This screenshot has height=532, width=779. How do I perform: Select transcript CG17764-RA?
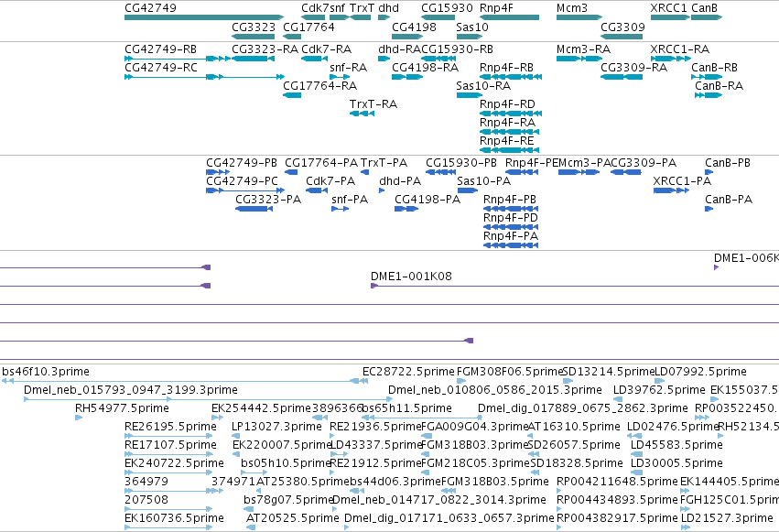click(292, 95)
